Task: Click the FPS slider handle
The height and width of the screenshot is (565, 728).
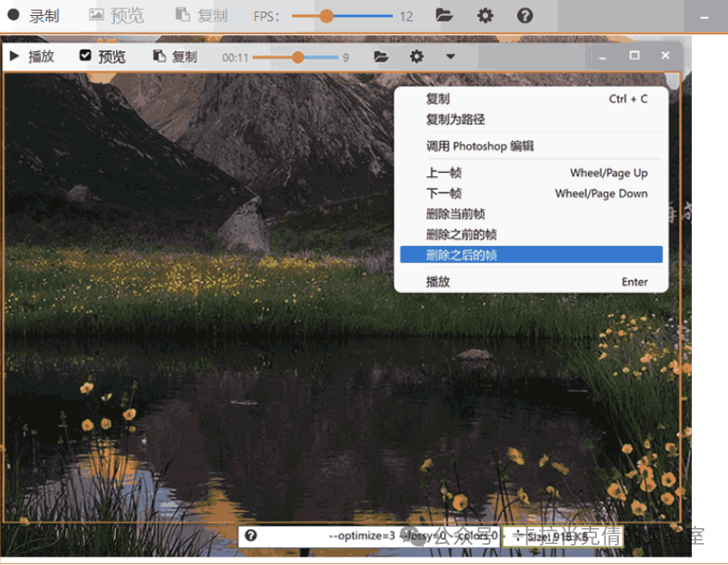Action: [x=327, y=16]
